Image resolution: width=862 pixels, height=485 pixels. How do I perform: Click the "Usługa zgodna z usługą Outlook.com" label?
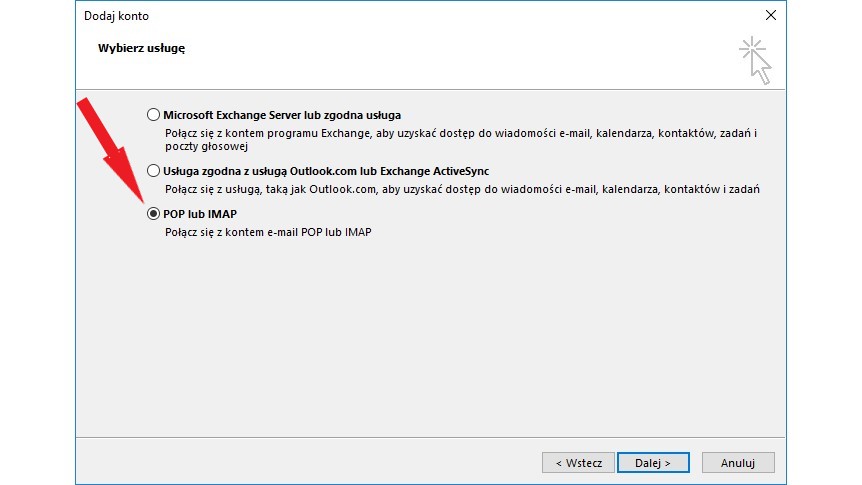[x=326, y=171]
